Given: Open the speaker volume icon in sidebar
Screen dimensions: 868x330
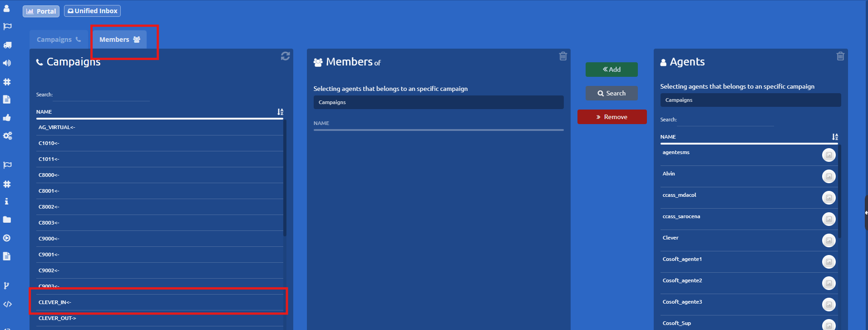Looking at the screenshot, I should click(x=7, y=63).
